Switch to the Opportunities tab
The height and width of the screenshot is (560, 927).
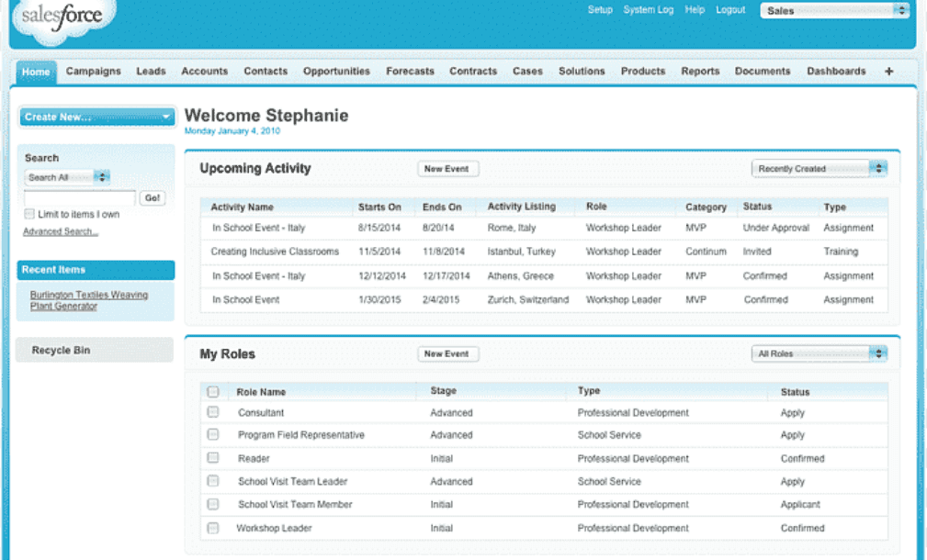(336, 72)
